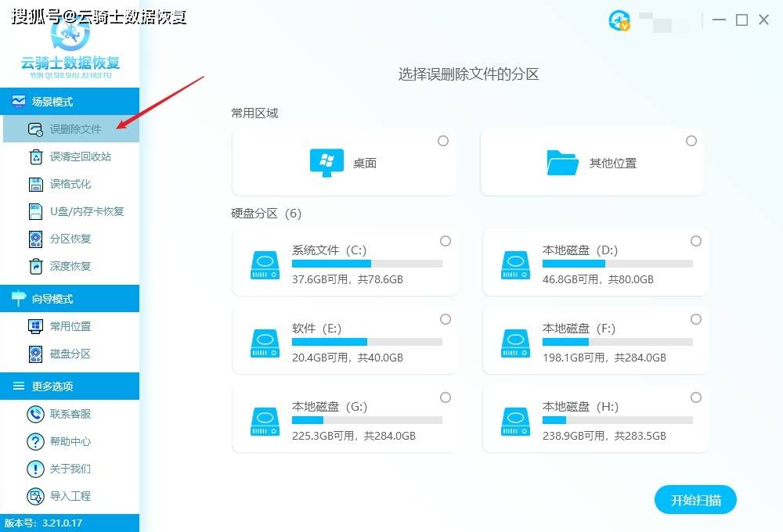The height and width of the screenshot is (532, 783).
Task: Click the 常用位置 monitor icon
Action: [x=35, y=326]
